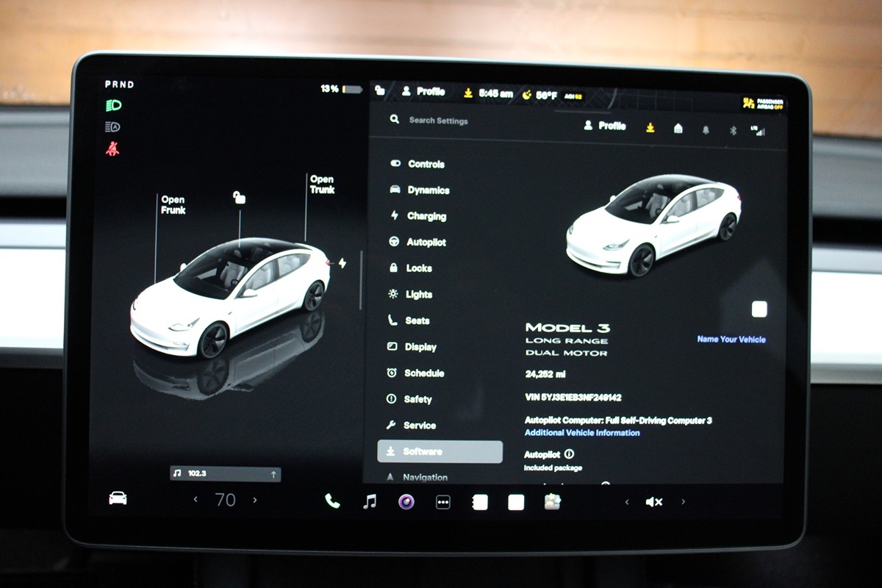Tap the Bluetooth icon in settings header
This screenshot has height=588, width=882.
click(732, 130)
